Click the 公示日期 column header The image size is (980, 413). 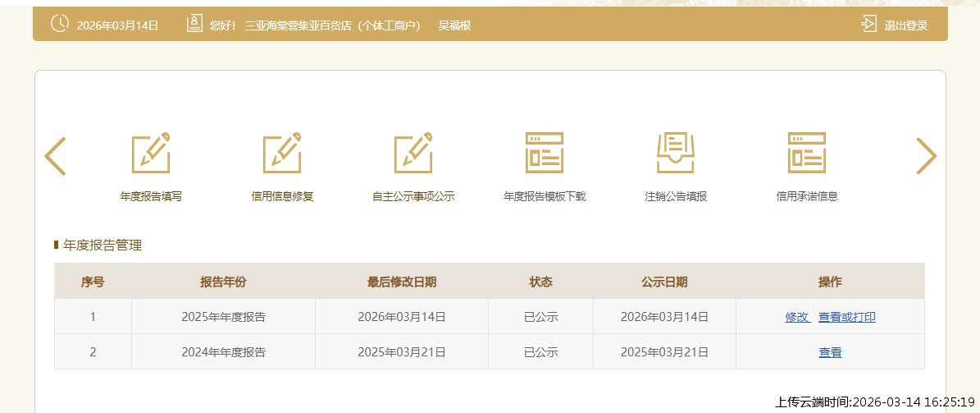664,282
